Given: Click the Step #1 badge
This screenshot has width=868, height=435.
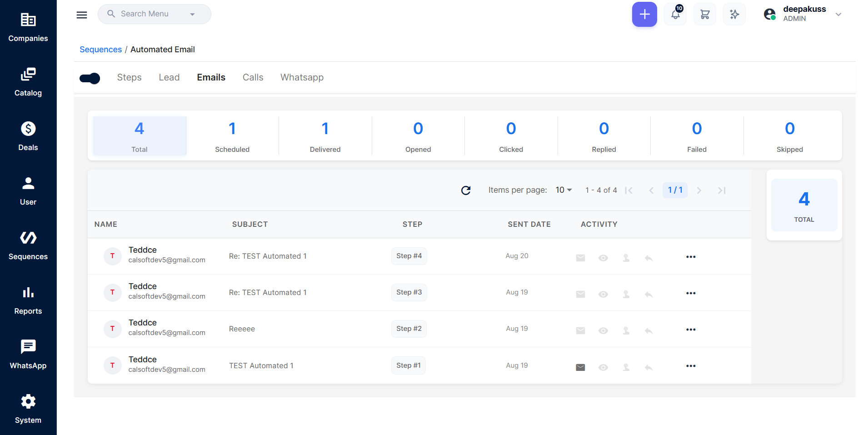Looking at the screenshot, I should coord(409,365).
